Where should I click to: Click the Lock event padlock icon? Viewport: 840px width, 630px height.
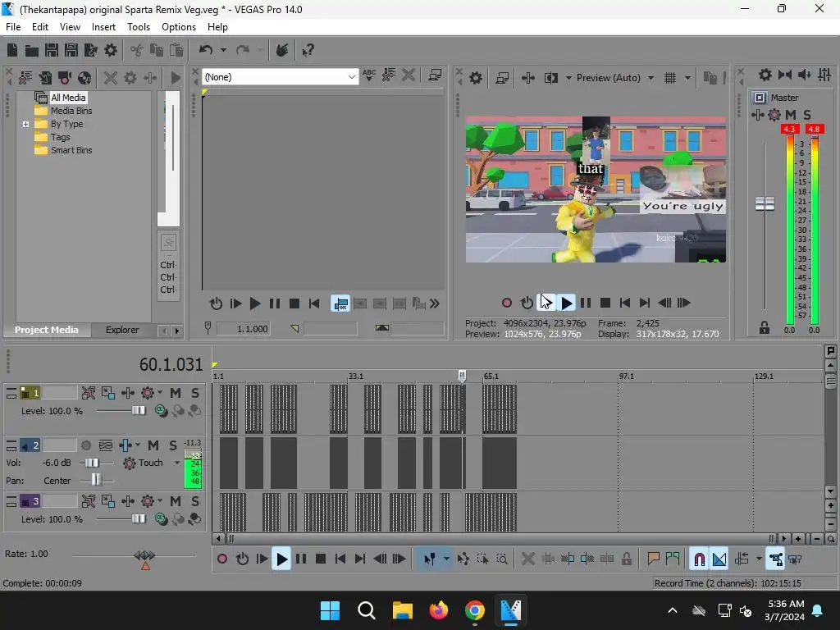[626, 559]
